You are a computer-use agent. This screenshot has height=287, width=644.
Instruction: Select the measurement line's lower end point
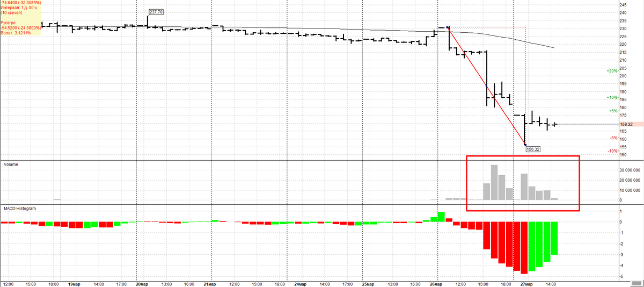click(524, 145)
